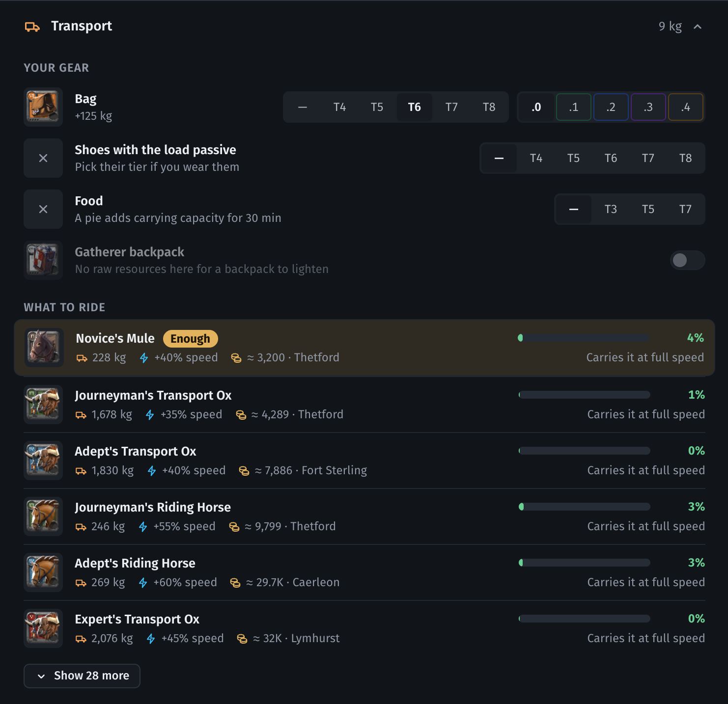The width and height of the screenshot is (728, 704).
Task: Set bag tier to none (dash)
Action: (x=302, y=107)
